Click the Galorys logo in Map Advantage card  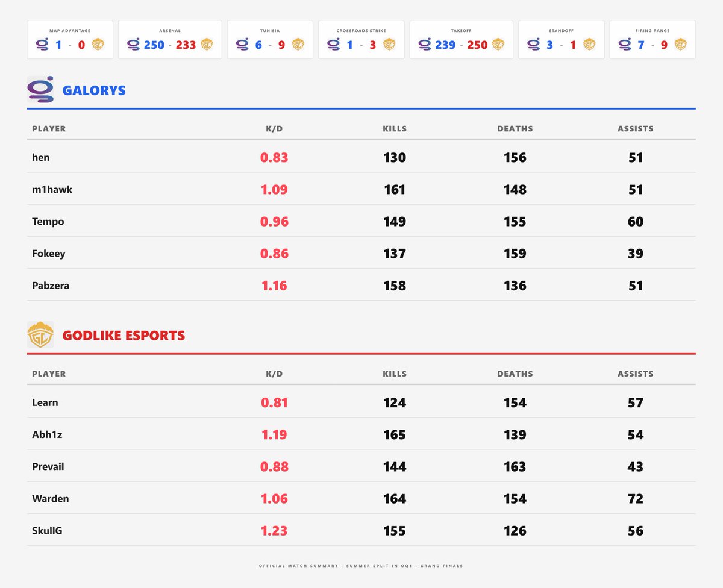point(42,45)
